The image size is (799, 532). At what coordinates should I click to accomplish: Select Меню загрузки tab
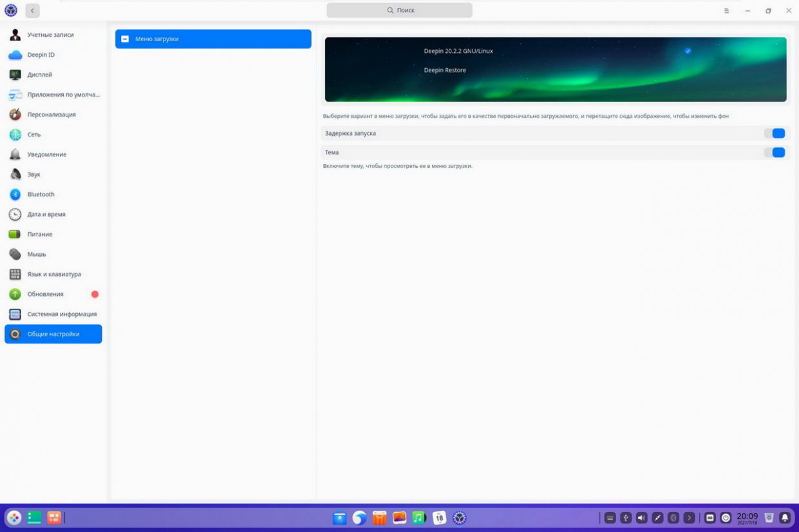click(213, 39)
